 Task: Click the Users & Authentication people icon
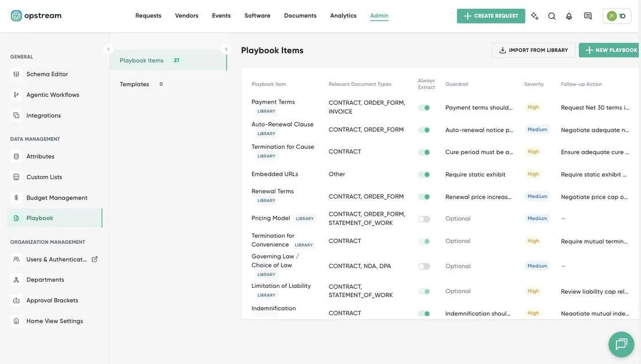pyautogui.click(x=17, y=259)
